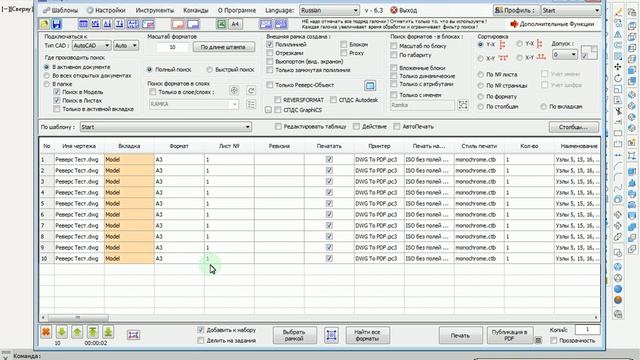
Task: Click the blue screen icon beside Только Реверс-Объект
Action: tap(370, 85)
